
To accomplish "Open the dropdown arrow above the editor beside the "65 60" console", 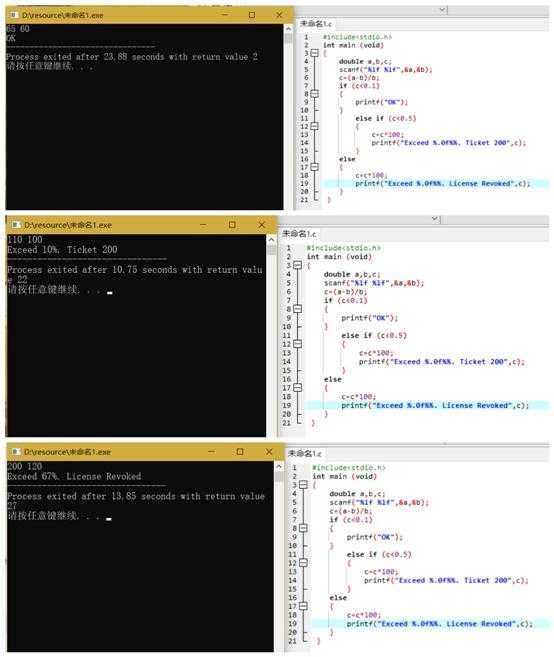I will pyautogui.click(x=443, y=9).
